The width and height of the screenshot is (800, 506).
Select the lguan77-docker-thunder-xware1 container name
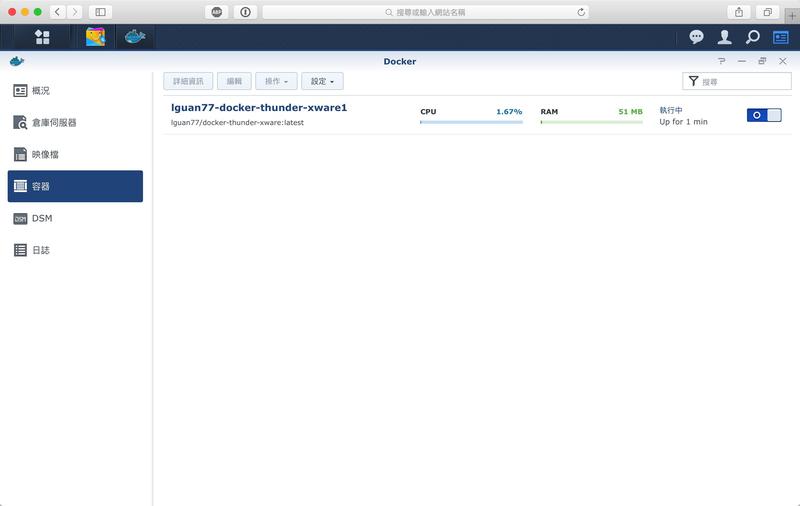259,108
